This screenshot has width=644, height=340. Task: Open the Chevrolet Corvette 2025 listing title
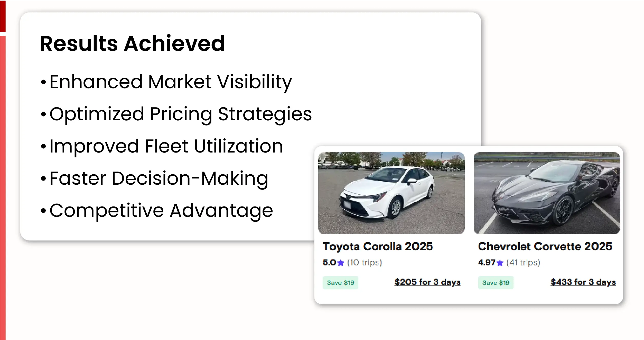pos(545,246)
